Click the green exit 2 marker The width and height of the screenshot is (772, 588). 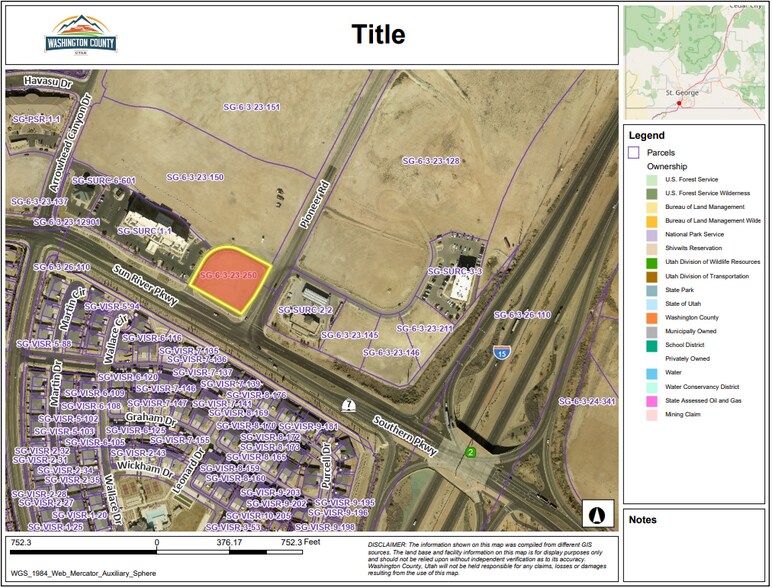(x=470, y=451)
